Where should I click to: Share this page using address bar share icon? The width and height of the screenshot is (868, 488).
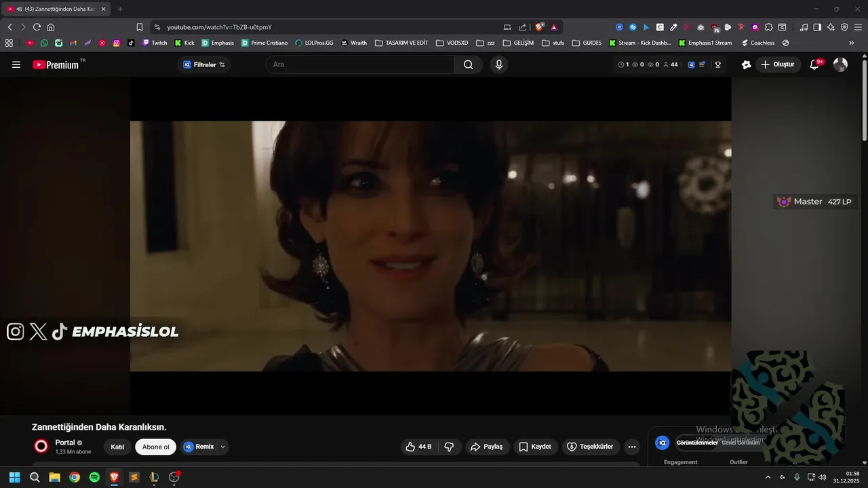[x=522, y=27]
